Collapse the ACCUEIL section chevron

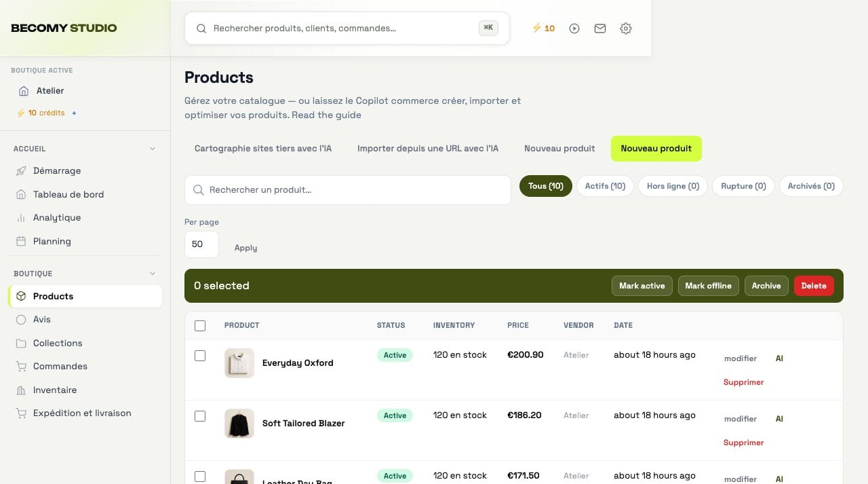(x=153, y=149)
